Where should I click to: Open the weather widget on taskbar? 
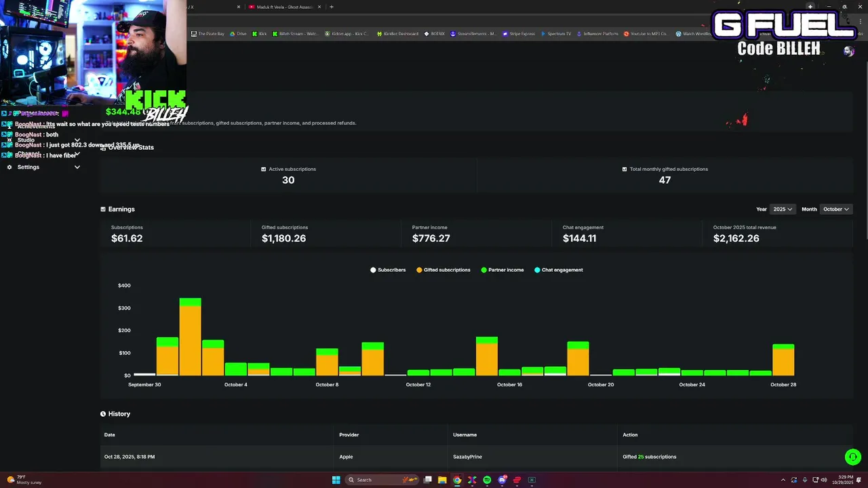(x=24, y=480)
